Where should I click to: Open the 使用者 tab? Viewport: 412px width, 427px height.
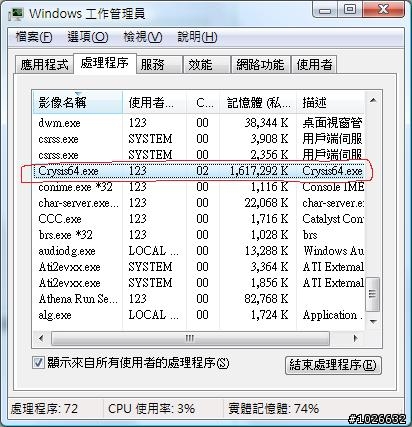tap(314, 64)
